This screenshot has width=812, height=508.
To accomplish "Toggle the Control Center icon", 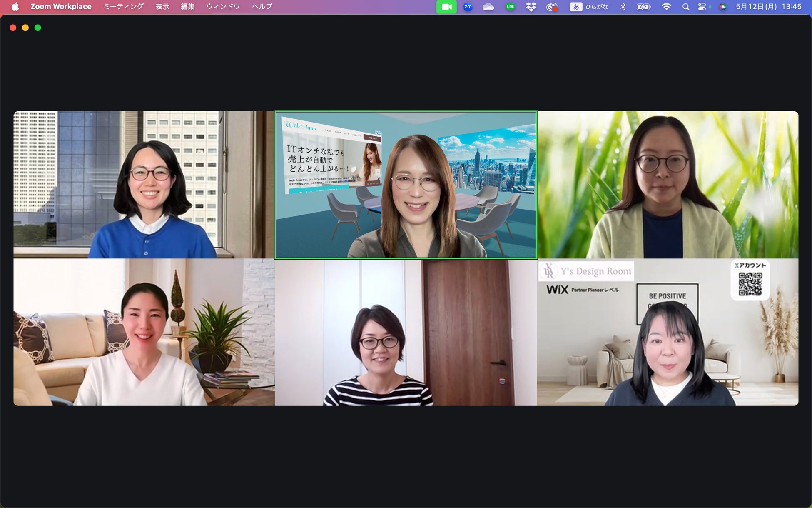I will tap(702, 7).
